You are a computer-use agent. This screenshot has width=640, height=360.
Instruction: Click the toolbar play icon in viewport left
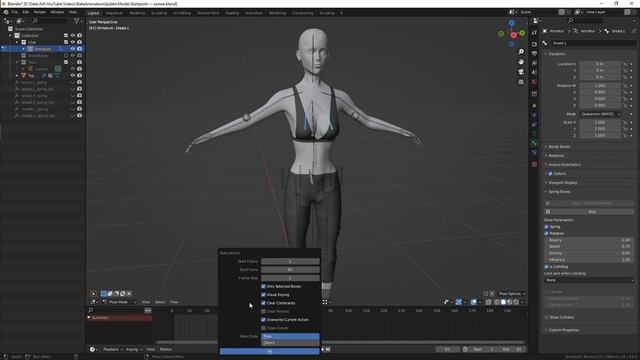pos(93,293)
